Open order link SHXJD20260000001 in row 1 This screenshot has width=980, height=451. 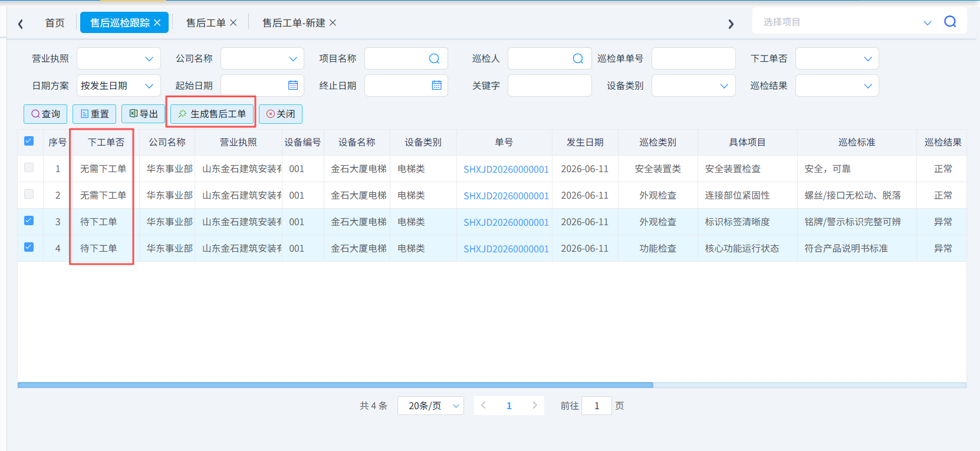point(506,169)
